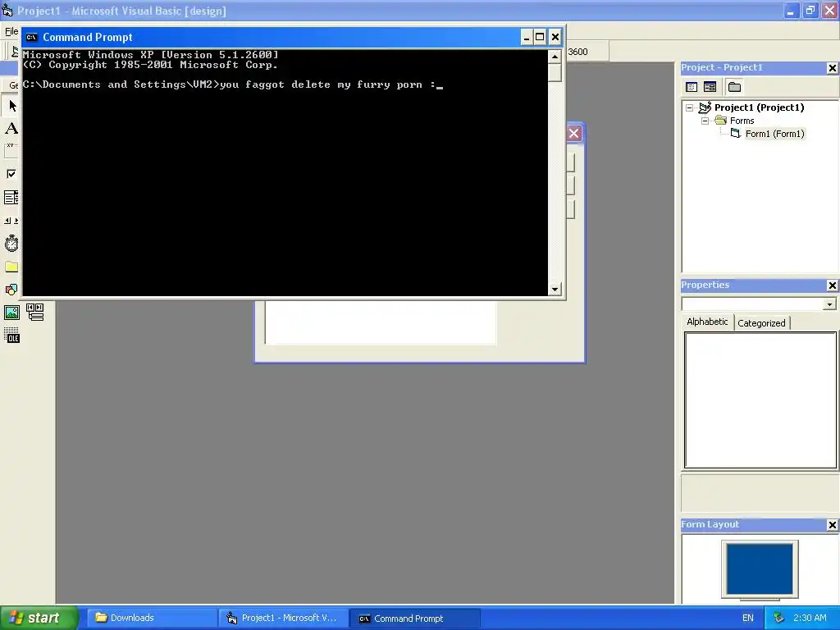Select the DirListBox folder tool
Screen dimensions: 840x630
point(11,267)
